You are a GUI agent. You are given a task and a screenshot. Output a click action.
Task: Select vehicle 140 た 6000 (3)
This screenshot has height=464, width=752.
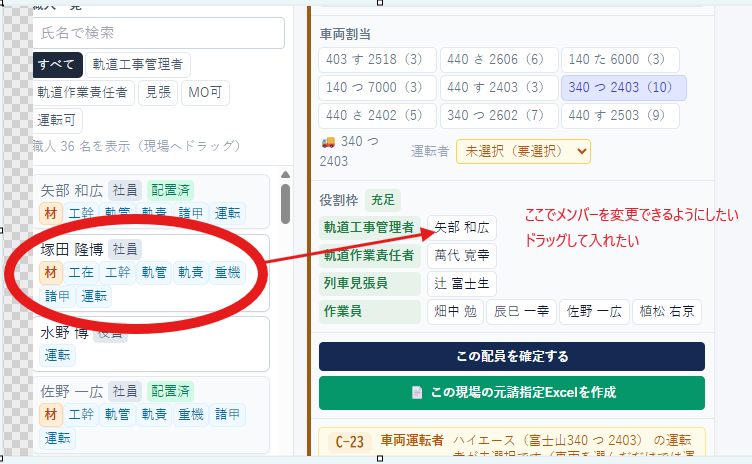point(620,59)
